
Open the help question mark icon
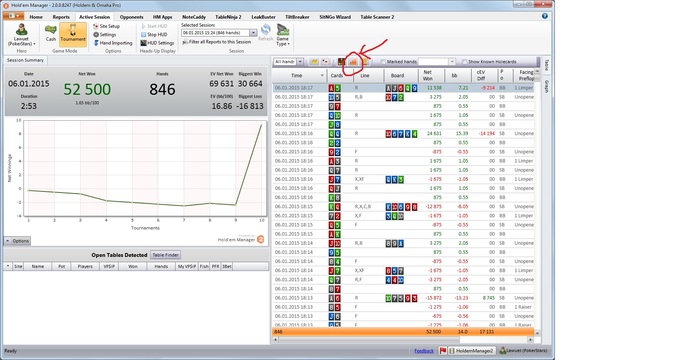tap(545, 16)
